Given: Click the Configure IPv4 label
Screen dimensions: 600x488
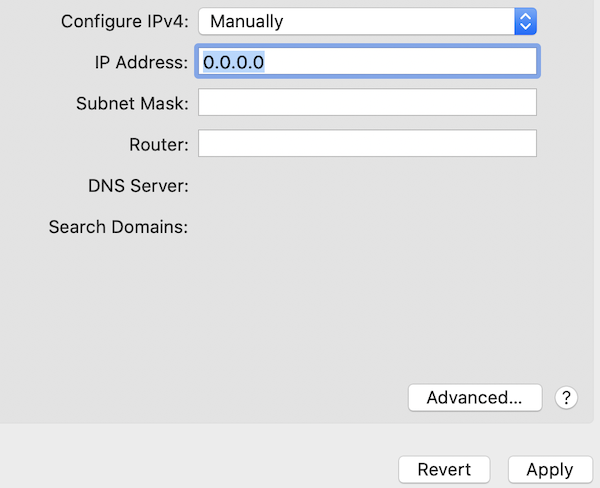Looking at the screenshot, I should [x=125, y=21].
